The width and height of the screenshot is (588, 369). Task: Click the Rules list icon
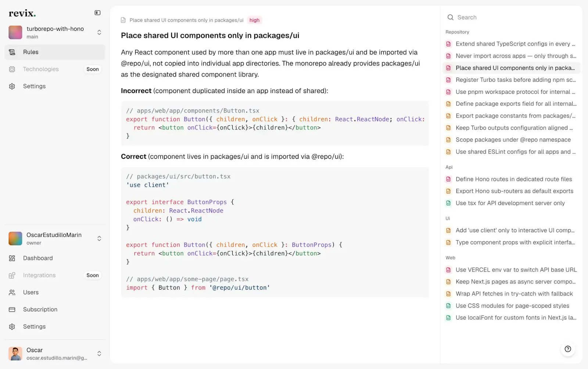[x=12, y=52]
